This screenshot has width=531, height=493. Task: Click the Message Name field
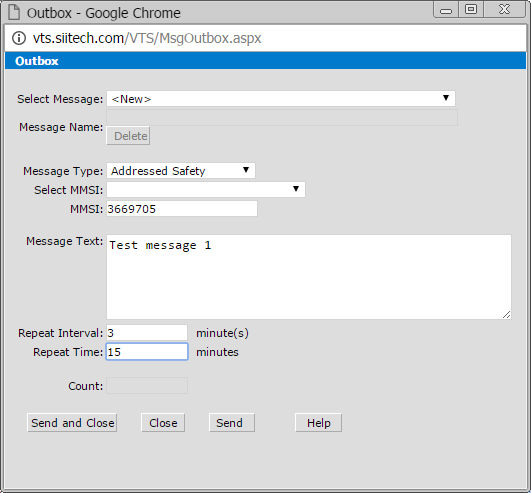[x=282, y=118]
